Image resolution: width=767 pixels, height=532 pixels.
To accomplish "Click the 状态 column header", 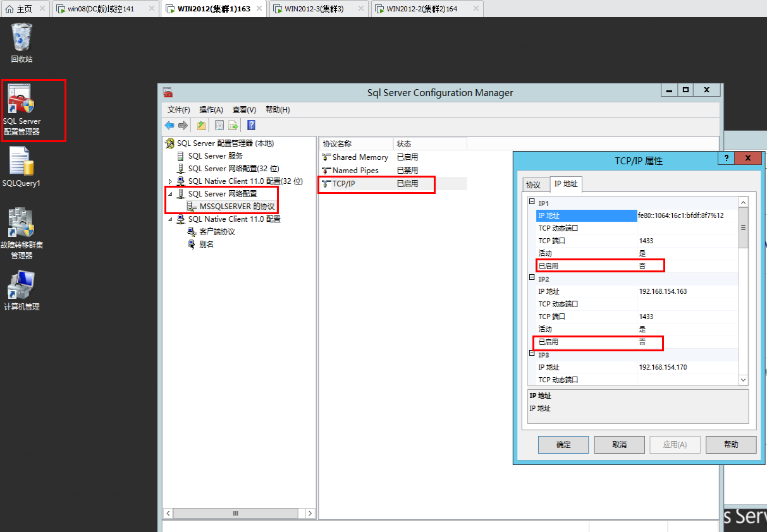I will point(430,144).
